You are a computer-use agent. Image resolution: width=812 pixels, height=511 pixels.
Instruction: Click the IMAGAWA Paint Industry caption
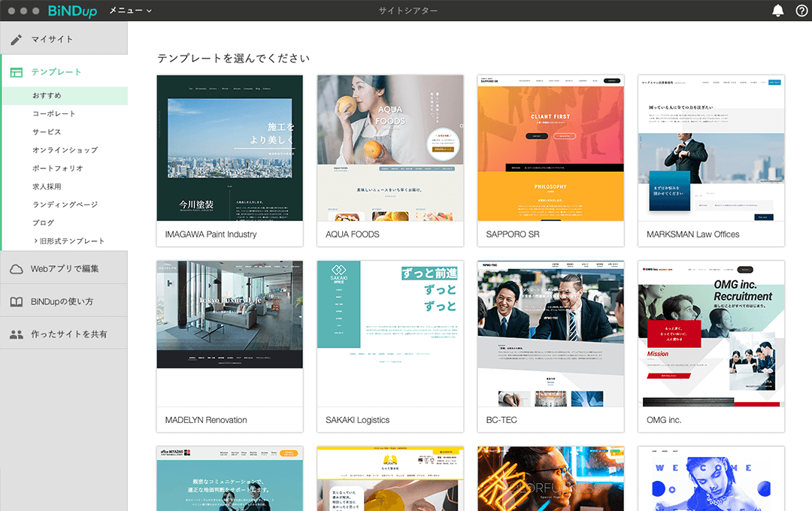click(211, 234)
